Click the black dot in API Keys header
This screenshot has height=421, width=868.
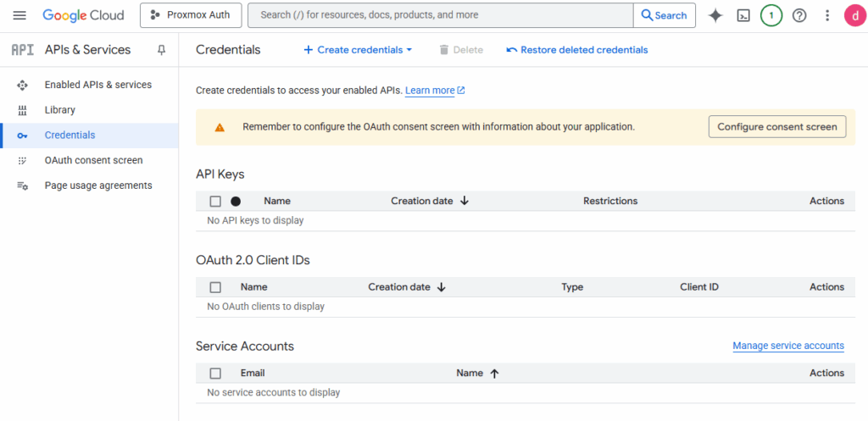click(236, 202)
